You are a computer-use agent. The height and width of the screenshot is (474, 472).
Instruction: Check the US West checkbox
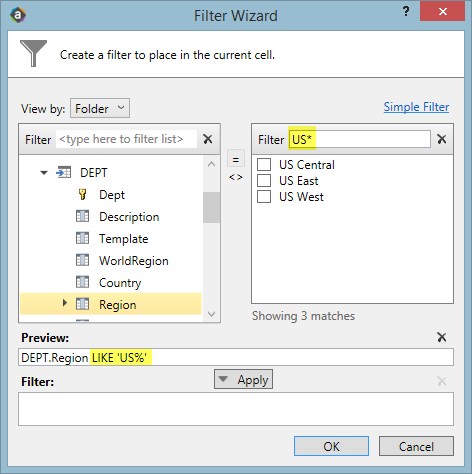click(264, 196)
